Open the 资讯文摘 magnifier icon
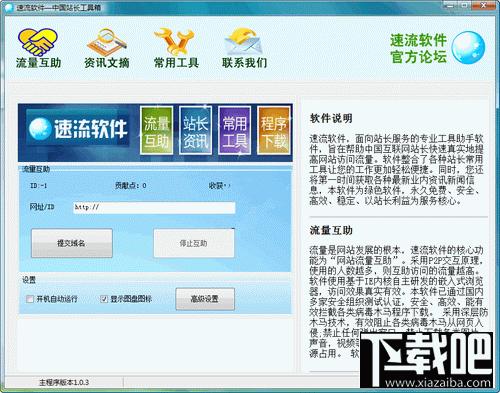 coord(107,42)
